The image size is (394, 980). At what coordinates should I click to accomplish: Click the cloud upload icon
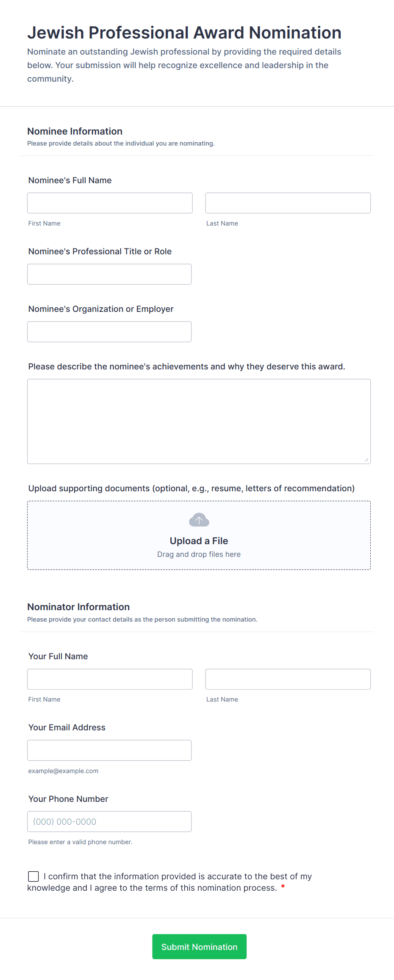(x=199, y=520)
